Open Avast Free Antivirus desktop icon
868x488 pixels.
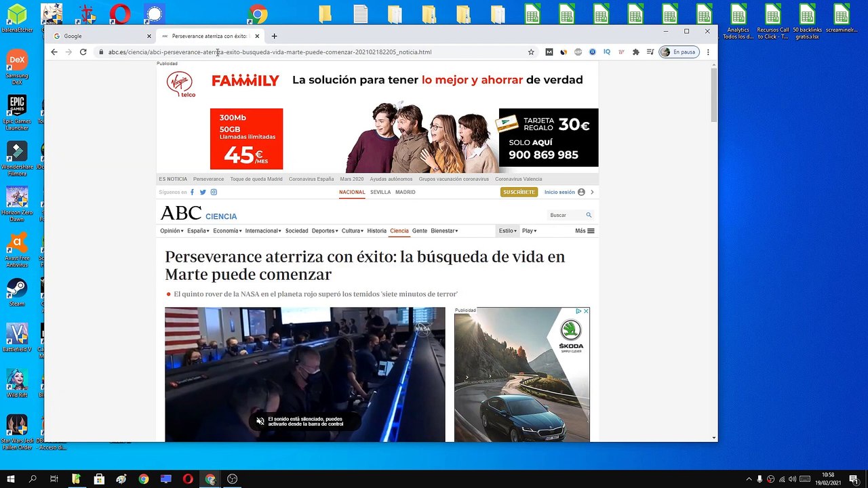coord(17,248)
